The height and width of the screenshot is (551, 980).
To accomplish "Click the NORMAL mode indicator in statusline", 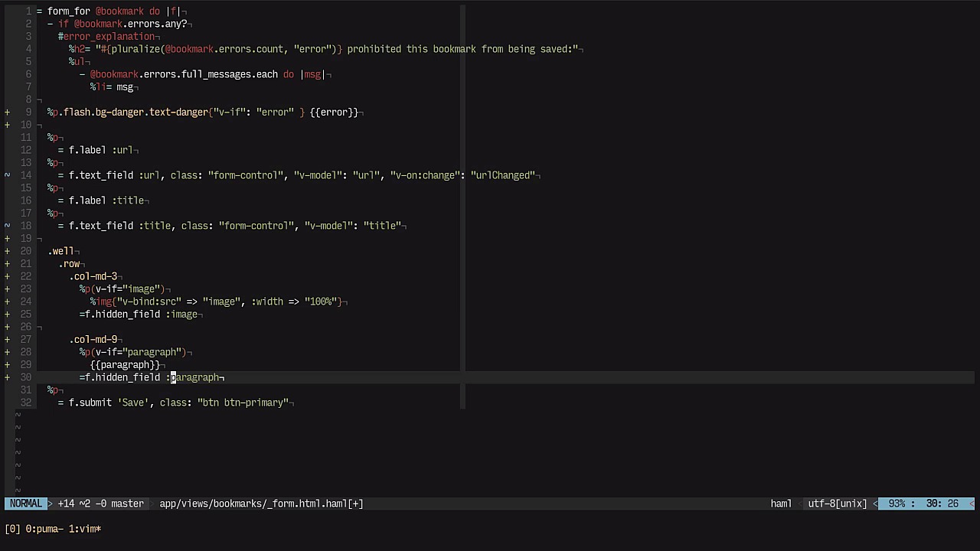I will [x=25, y=504].
